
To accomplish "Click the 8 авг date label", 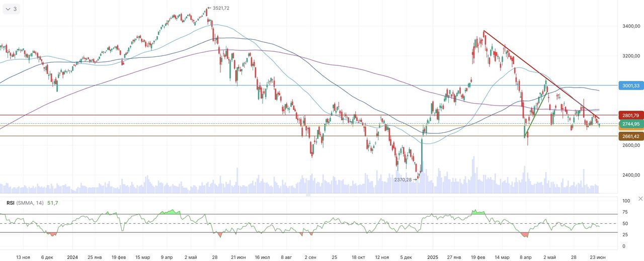I will tap(287, 257).
